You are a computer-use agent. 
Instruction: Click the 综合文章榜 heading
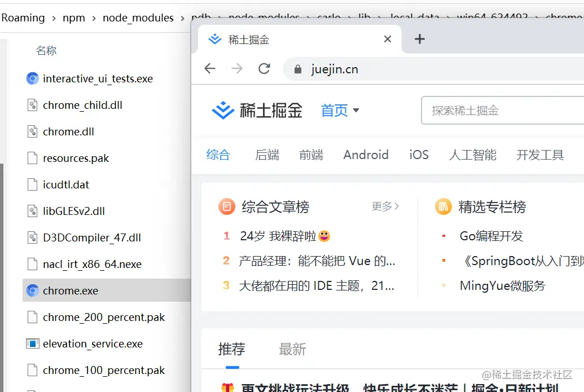point(275,206)
